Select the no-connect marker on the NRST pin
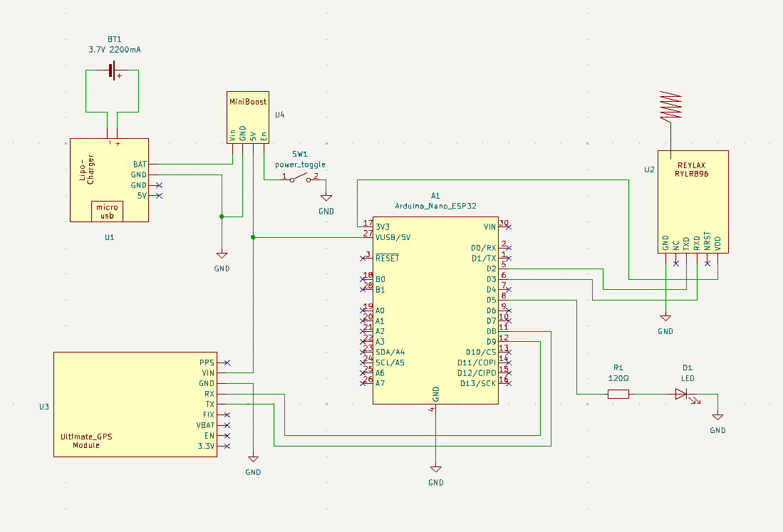 pos(707,263)
